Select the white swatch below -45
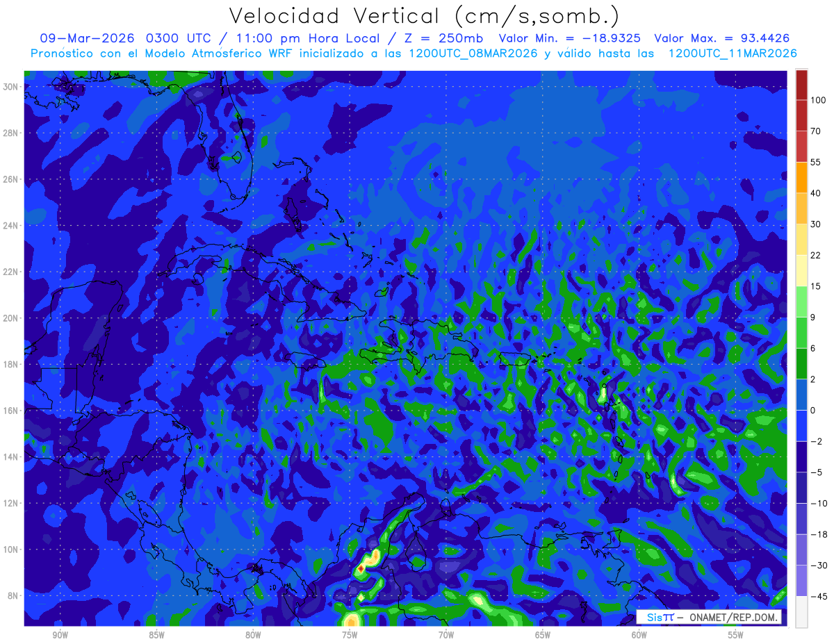 [801, 611]
